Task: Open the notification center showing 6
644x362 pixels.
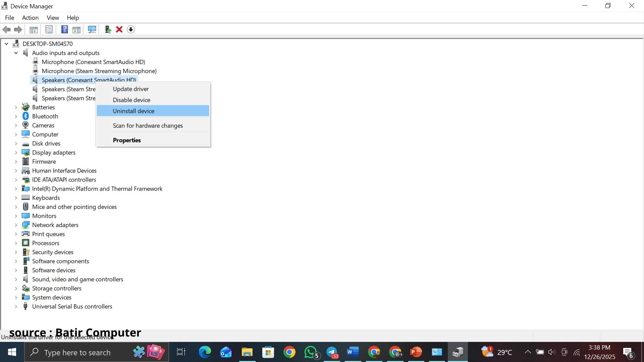Action: click(628, 353)
